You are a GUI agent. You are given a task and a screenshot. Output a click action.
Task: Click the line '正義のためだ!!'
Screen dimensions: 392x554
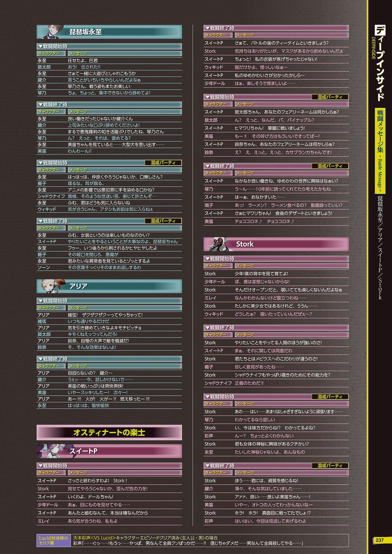(x=249, y=383)
